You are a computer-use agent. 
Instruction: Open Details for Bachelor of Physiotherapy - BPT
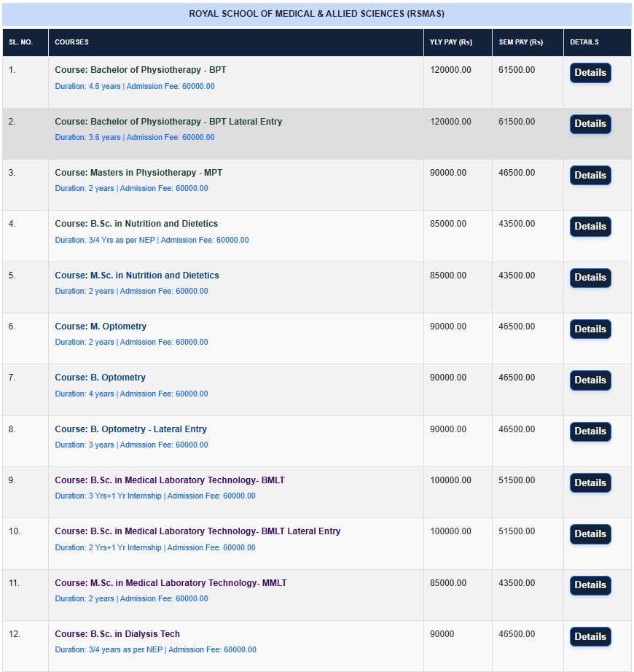click(x=590, y=73)
